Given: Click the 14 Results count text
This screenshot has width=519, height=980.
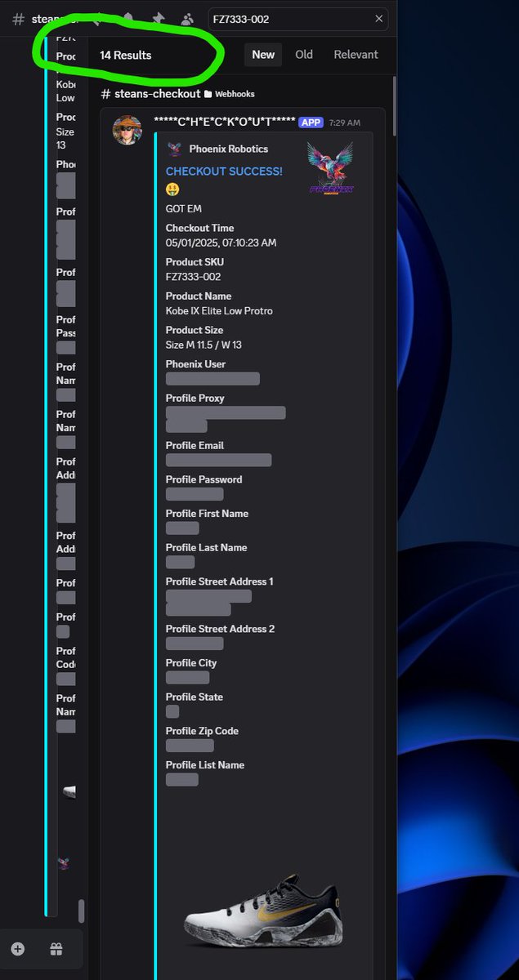Looking at the screenshot, I should click(125, 55).
